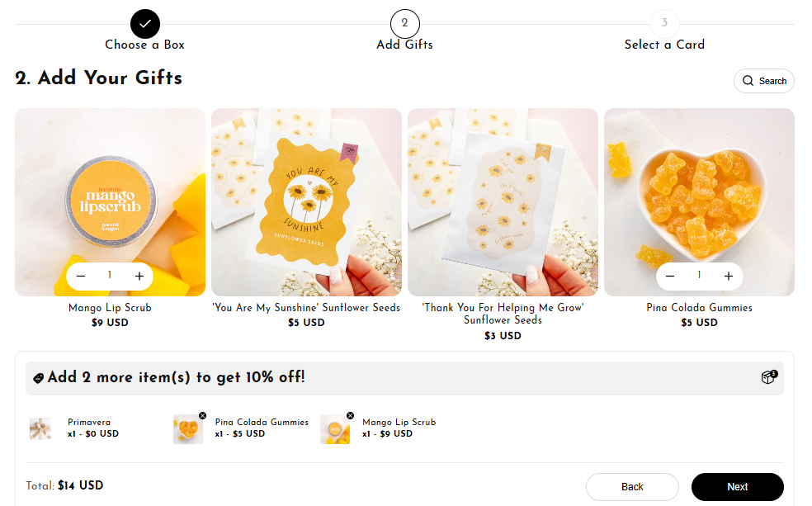Go to the Choose a Box step
The image size is (812, 506).
pyautogui.click(x=145, y=24)
